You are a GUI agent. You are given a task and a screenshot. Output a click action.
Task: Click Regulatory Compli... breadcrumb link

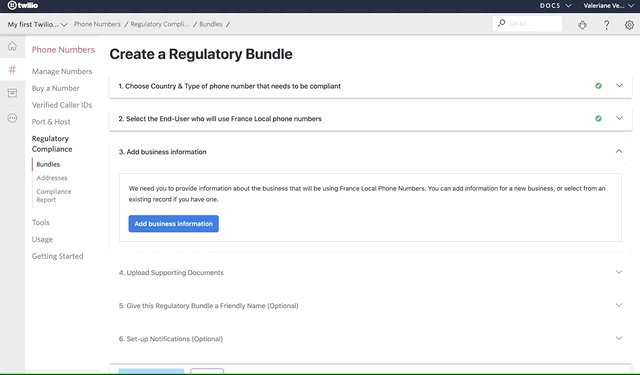[160, 24]
